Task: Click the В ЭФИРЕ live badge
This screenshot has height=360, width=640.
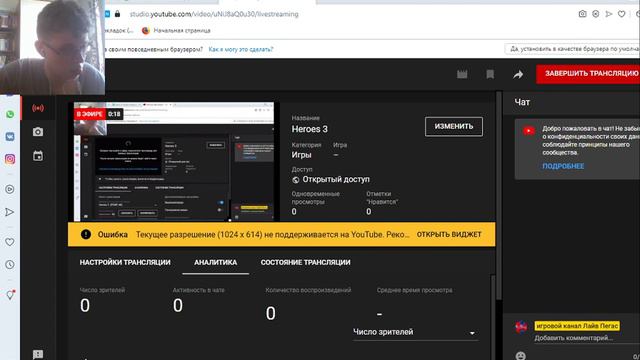Action: click(90, 114)
